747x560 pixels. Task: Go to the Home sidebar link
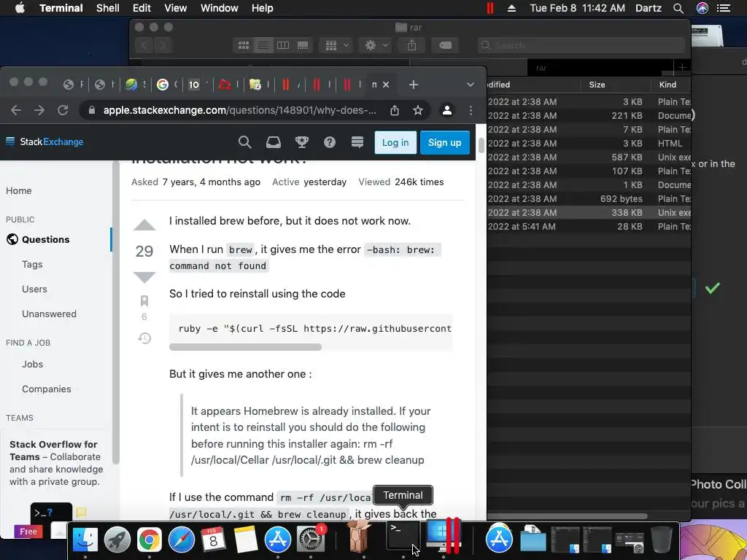point(18,190)
